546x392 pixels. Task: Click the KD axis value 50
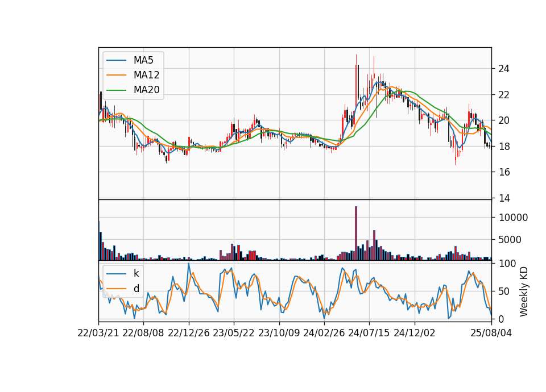pyautogui.click(x=504, y=291)
